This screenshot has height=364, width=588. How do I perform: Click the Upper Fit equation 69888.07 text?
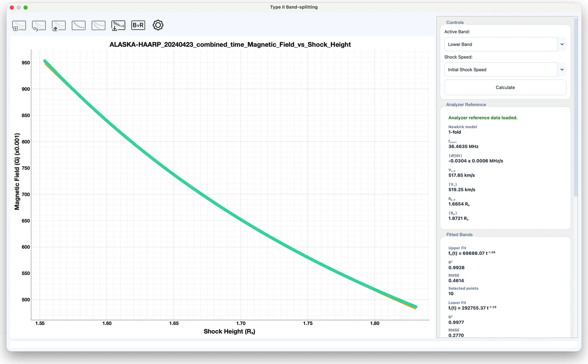point(472,253)
